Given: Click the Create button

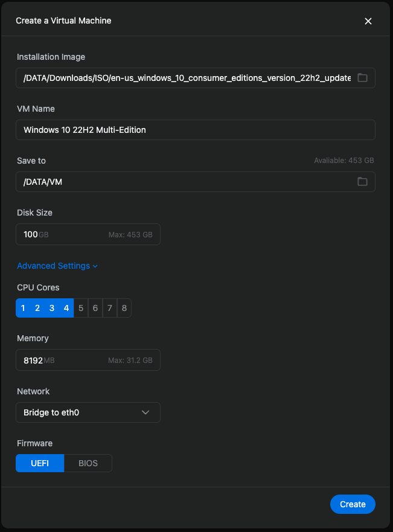Looking at the screenshot, I should (x=353, y=504).
